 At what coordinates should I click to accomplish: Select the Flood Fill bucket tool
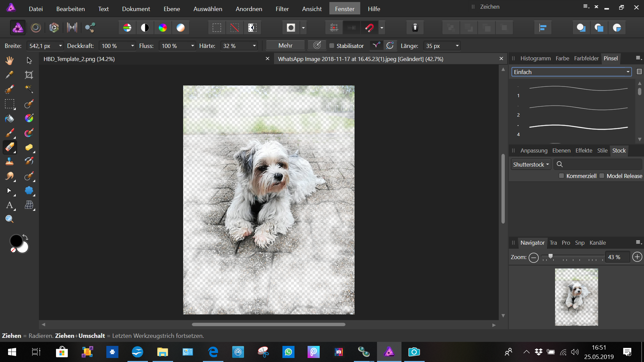point(9,118)
